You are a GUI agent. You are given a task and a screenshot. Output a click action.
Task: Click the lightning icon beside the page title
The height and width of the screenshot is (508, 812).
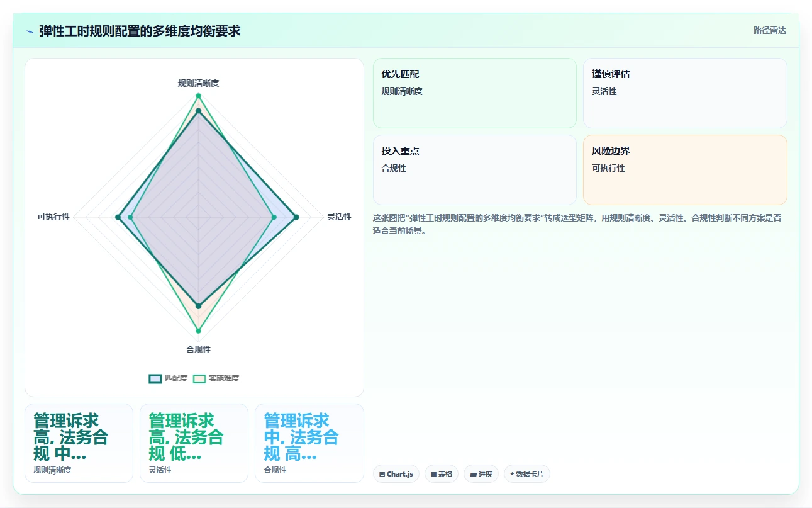30,31
